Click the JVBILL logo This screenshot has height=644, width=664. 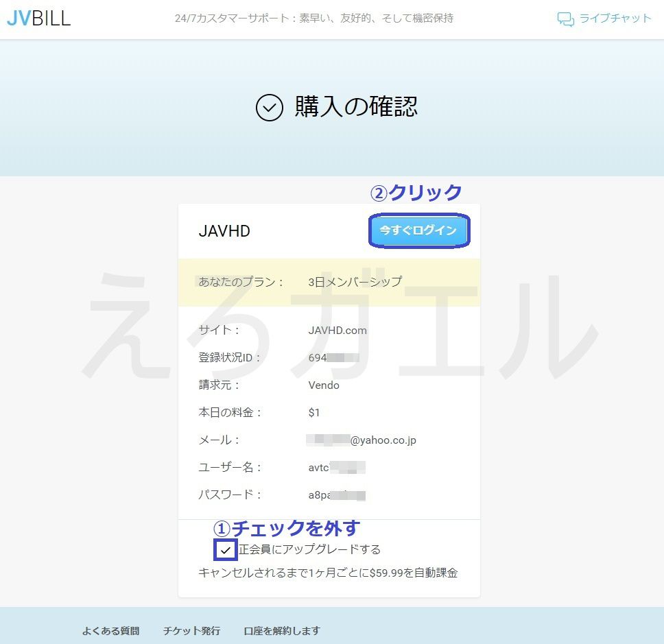39,19
